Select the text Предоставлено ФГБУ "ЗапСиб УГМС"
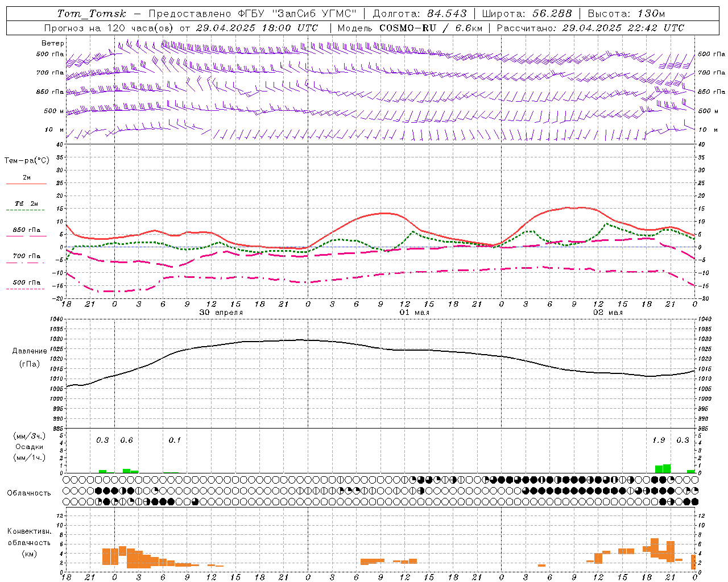The height and width of the screenshot is (582, 728). coord(252,14)
